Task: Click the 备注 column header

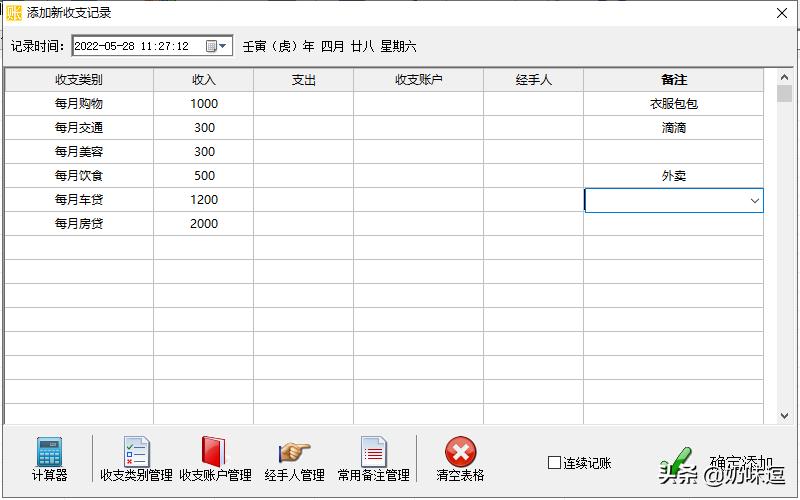Action: click(673, 80)
